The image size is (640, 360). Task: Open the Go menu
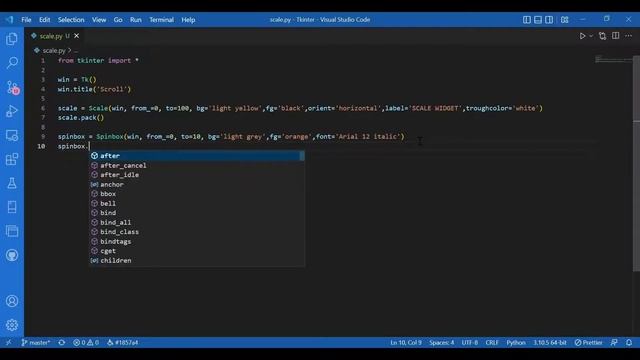[x=118, y=20]
